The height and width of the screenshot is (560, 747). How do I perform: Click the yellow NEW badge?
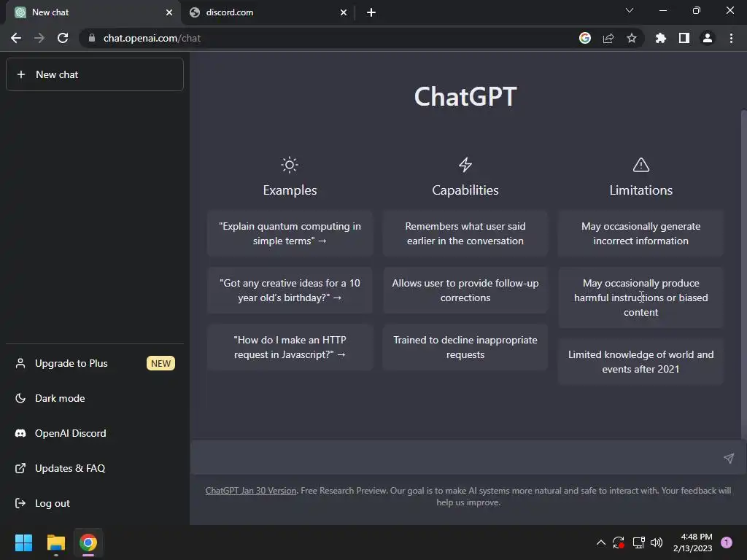point(160,363)
